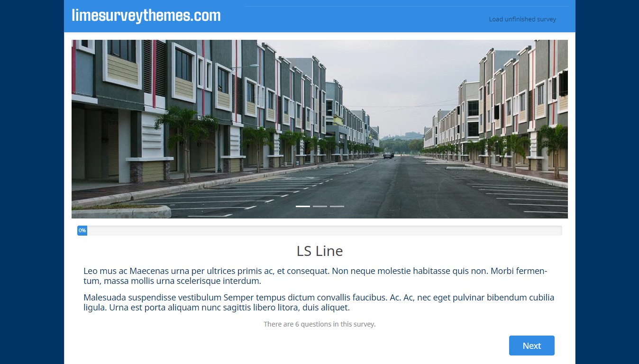Select the first carousel slide indicator
The width and height of the screenshot is (639, 364).
(303, 206)
